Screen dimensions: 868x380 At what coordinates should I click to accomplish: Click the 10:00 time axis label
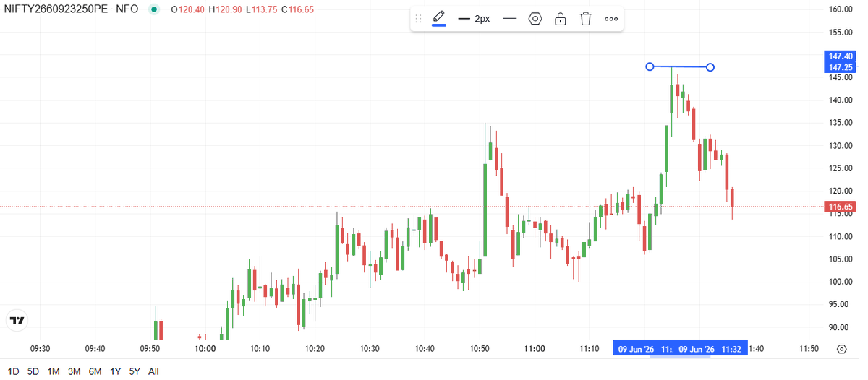(205, 349)
